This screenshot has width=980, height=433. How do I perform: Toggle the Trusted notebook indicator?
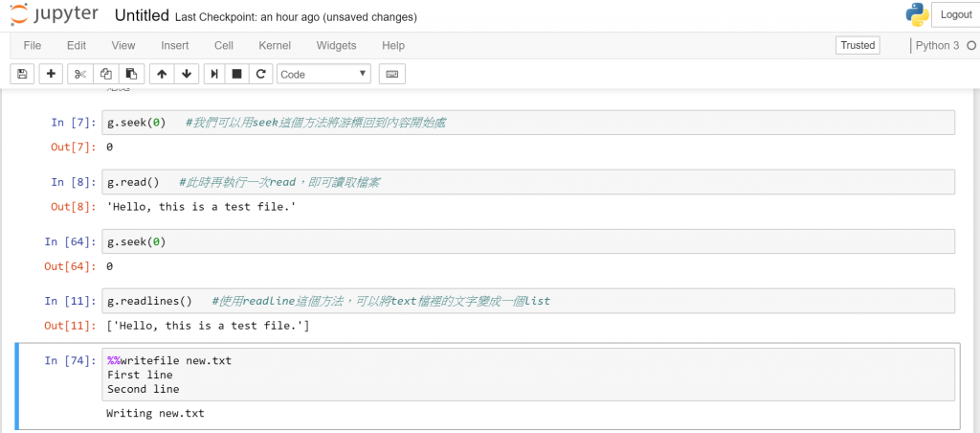(857, 45)
